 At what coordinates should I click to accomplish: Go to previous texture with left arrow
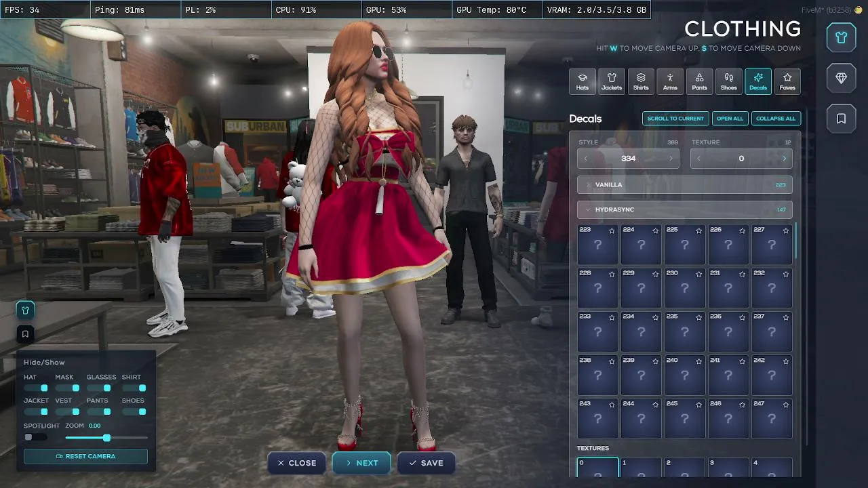698,159
